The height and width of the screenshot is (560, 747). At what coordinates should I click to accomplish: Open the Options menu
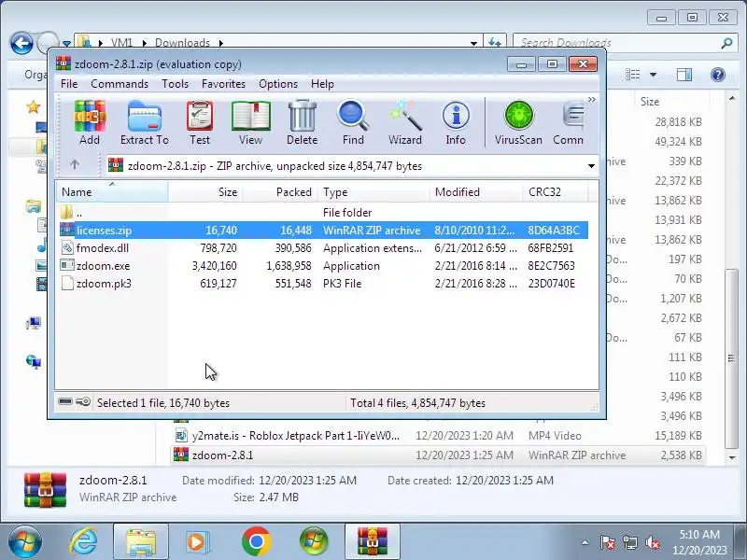coord(278,84)
